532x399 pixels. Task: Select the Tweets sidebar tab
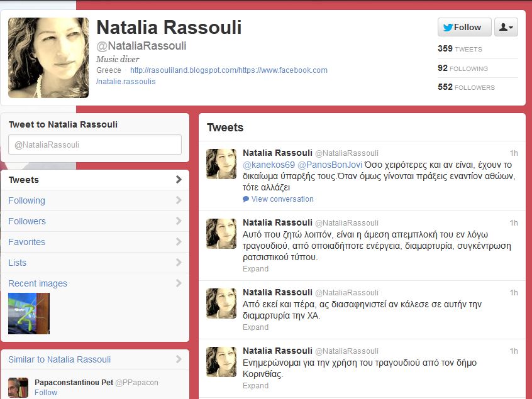(x=94, y=180)
